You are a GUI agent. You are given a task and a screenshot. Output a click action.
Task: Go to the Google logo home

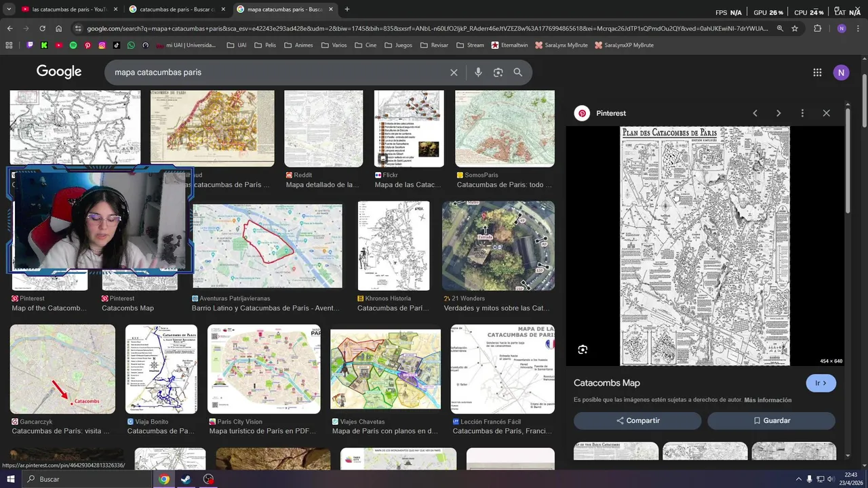click(59, 72)
